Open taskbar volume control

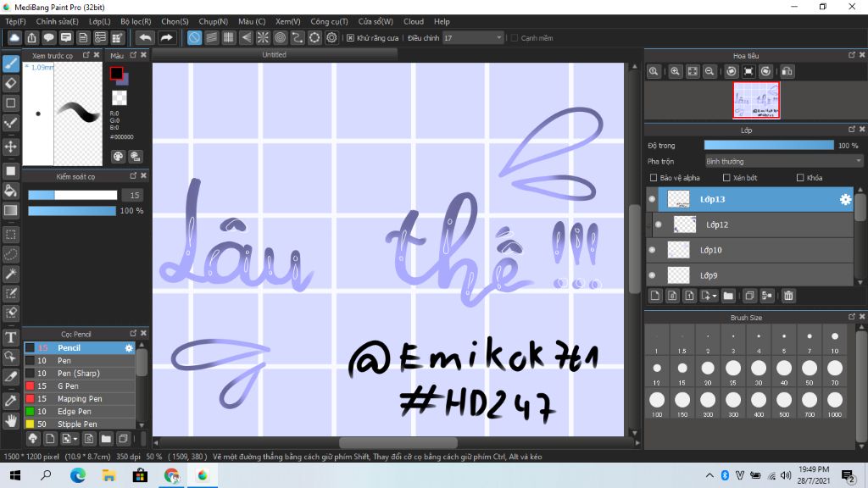pos(786,475)
